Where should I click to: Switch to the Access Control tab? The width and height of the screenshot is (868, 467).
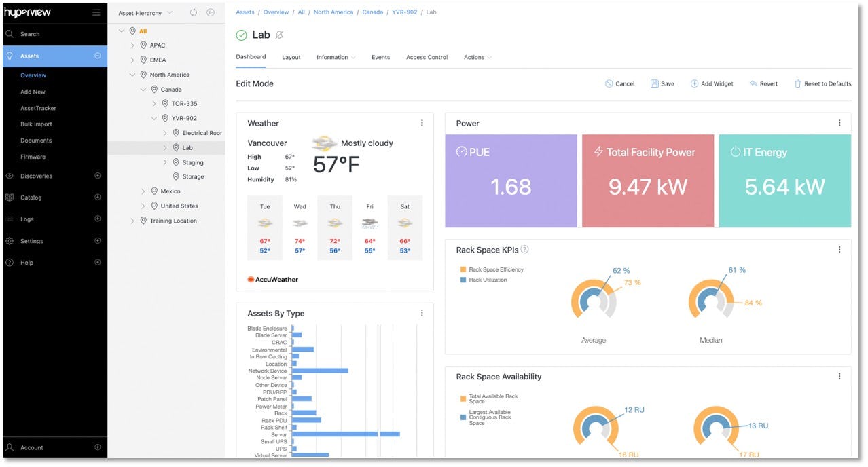427,57
